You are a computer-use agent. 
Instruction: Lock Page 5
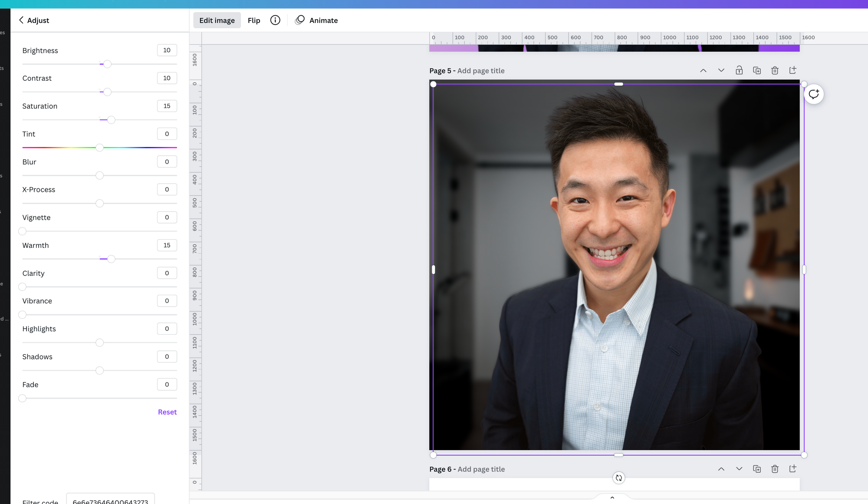point(739,70)
